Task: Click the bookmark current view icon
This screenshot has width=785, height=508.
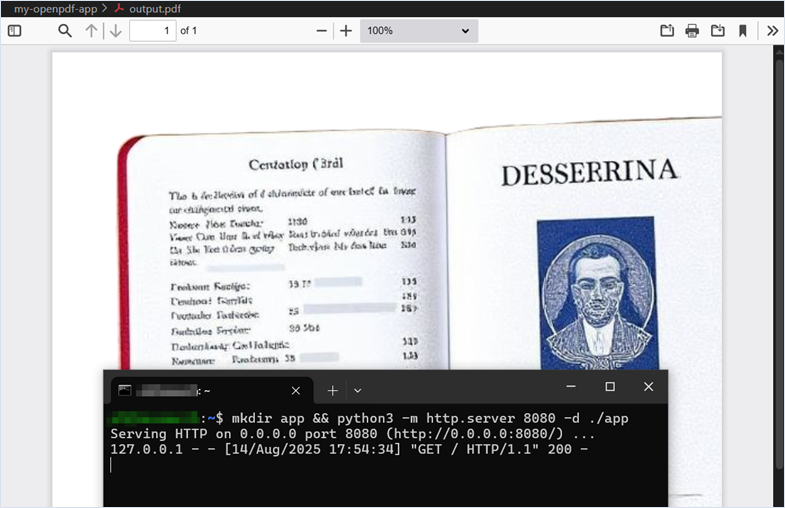Action: [743, 31]
